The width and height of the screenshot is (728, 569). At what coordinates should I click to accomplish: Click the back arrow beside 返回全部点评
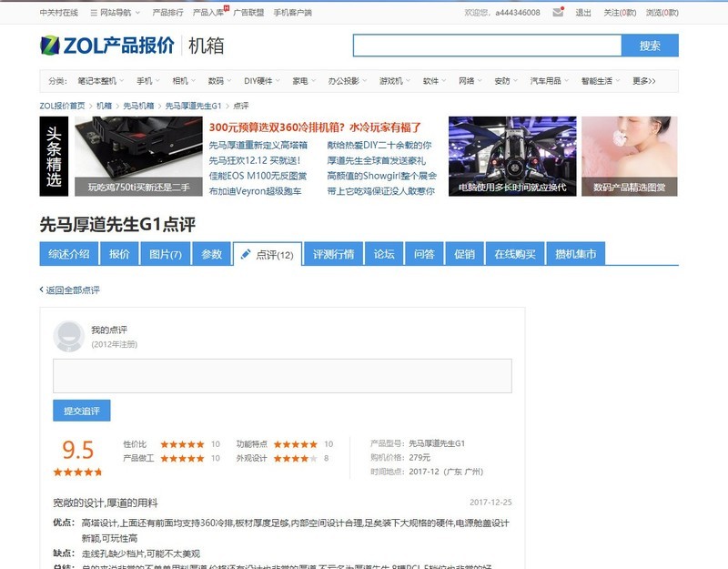[41, 290]
